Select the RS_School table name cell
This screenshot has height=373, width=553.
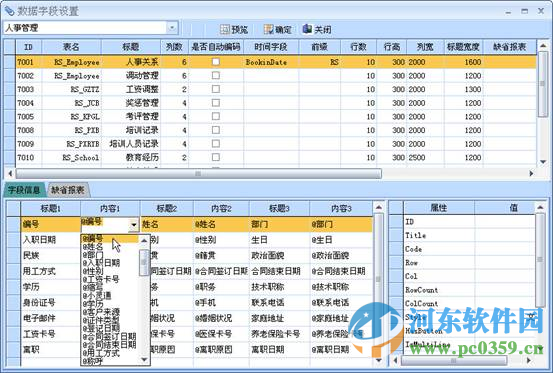point(71,158)
